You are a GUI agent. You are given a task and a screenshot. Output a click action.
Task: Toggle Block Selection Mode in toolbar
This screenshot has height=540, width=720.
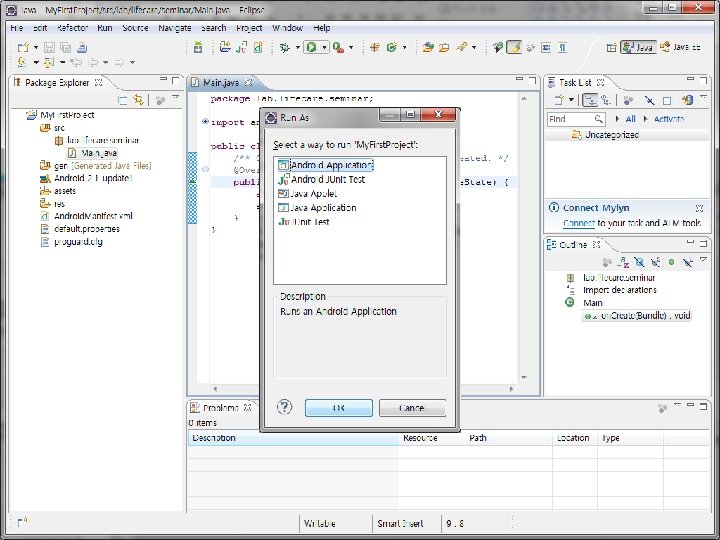[546, 47]
